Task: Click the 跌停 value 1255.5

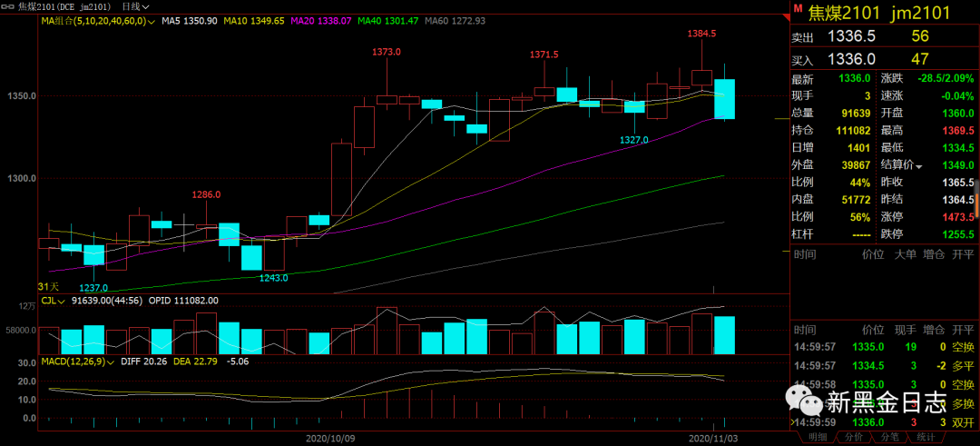Action: tap(958, 234)
